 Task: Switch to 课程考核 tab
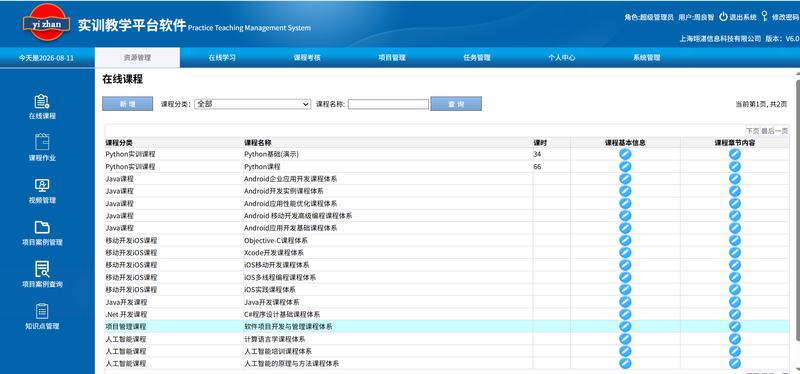pos(307,58)
